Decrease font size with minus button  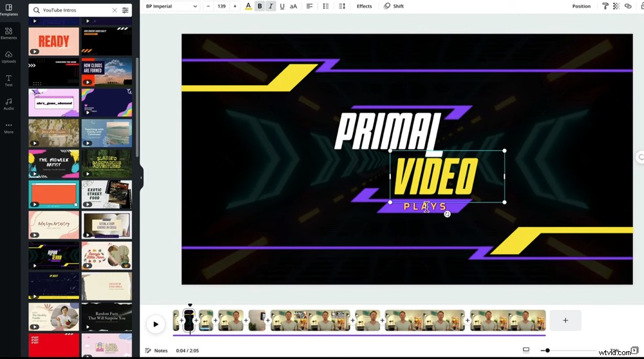208,6
